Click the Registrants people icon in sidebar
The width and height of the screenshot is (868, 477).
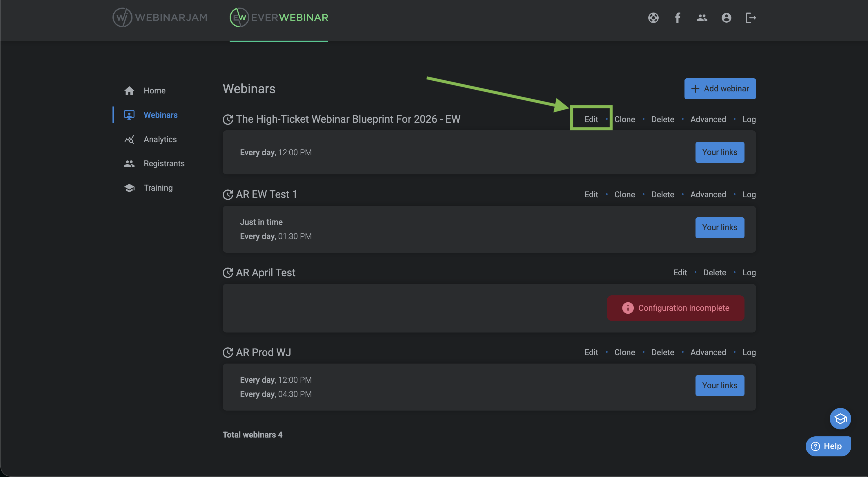(x=129, y=164)
